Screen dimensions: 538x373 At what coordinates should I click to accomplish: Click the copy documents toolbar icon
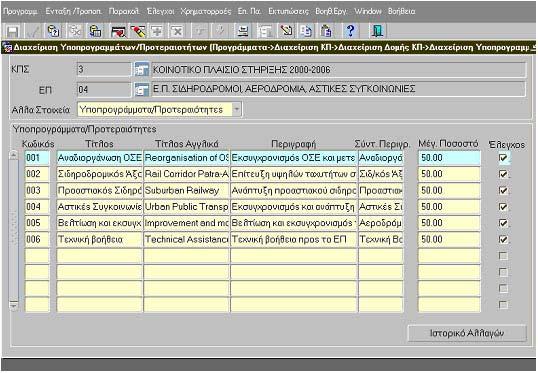tap(306, 32)
